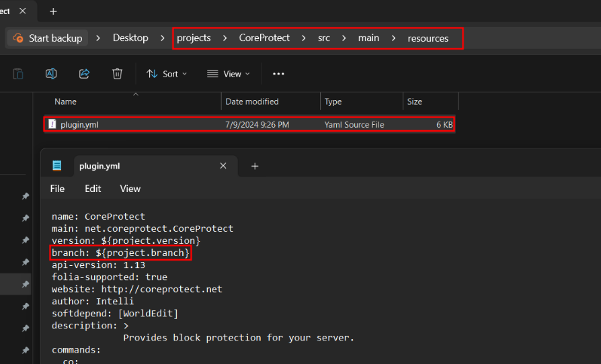Click the resources folder in breadcrumb path
Image resolution: width=601 pixels, height=364 pixels.
click(x=428, y=38)
